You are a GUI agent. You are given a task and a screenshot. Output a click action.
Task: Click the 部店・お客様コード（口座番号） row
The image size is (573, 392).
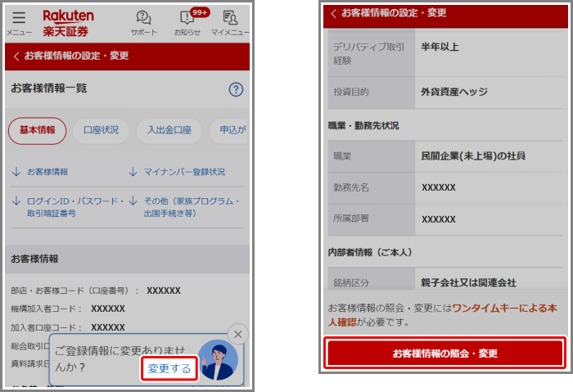(96, 291)
